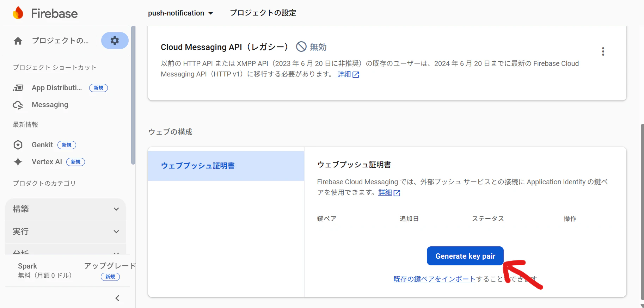Screen dimensions: 644x308
Task: Click the disabled status icon next to 無効
Action: (x=301, y=47)
